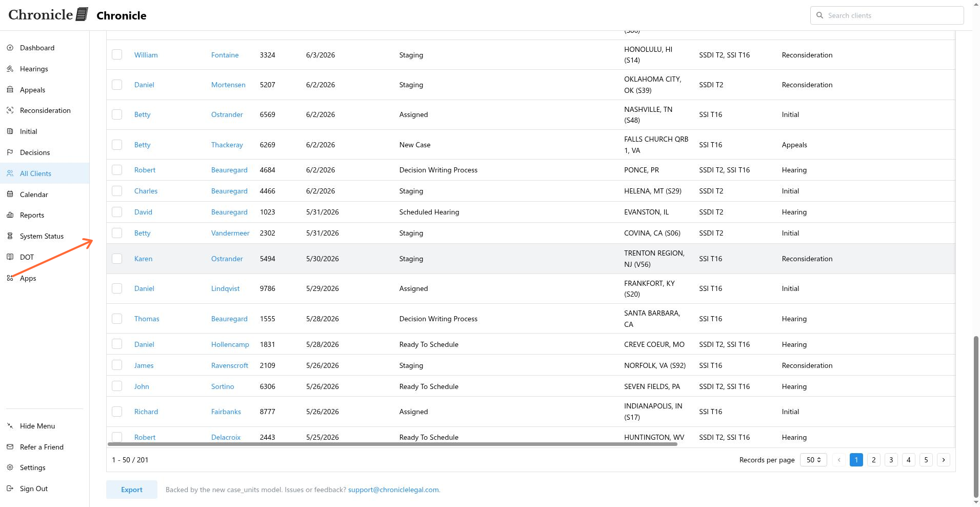Select checkbox for Karen Ostrander
This screenshot has height=507, width=980.
pos(117,259)
